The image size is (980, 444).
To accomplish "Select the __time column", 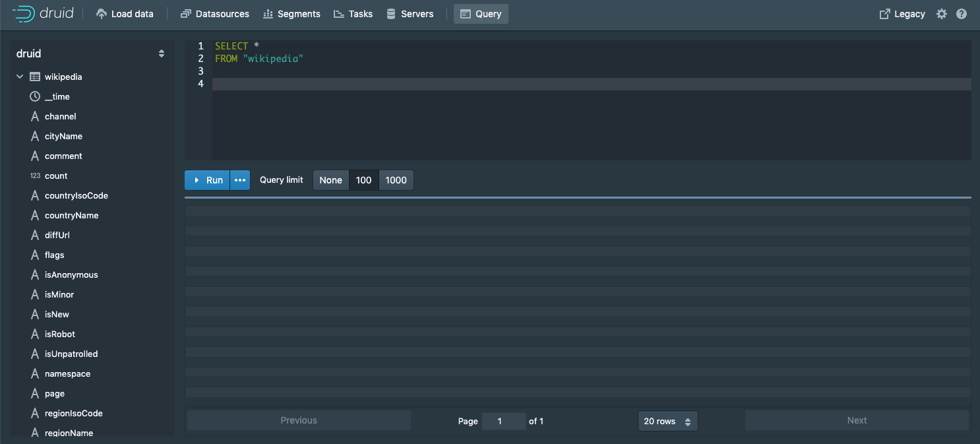I will tap(57, 97).
